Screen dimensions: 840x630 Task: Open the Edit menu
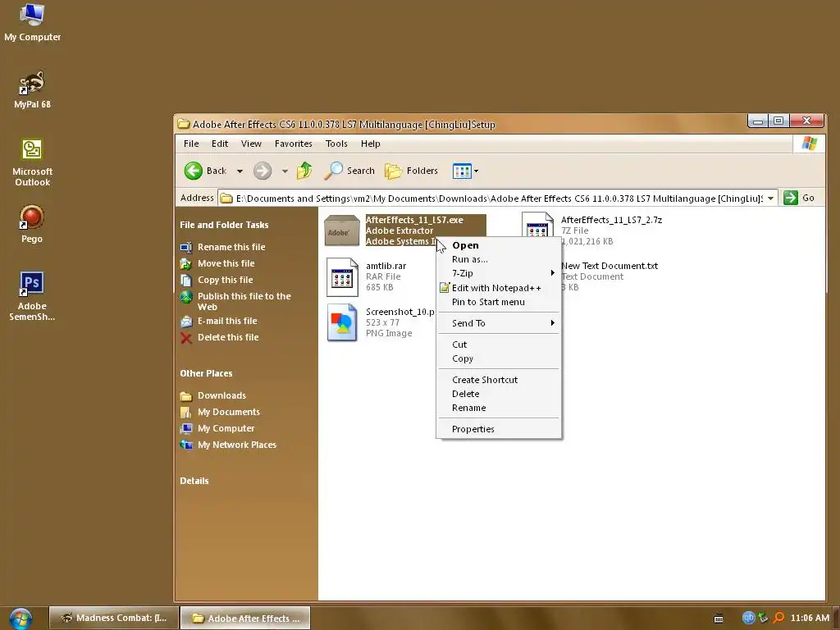[x=220, y=144]
